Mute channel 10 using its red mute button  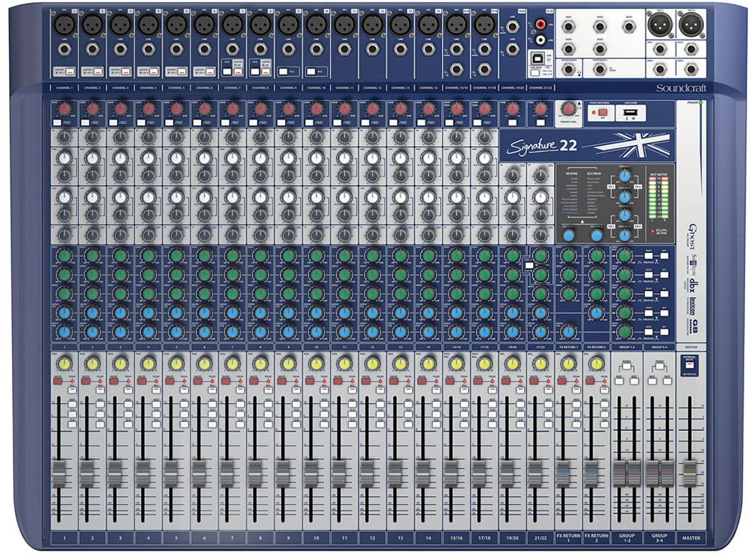(x=310, y=381)
